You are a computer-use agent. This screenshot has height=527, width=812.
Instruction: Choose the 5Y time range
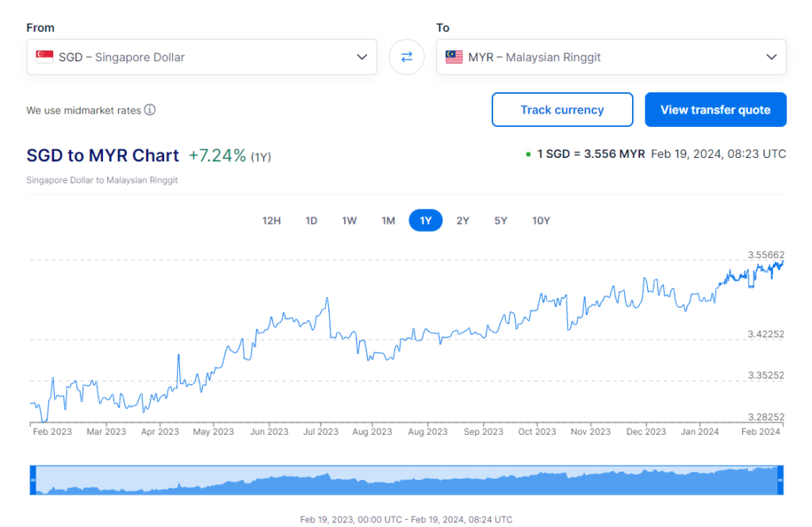pyautogui.click(x=500, y=221)
